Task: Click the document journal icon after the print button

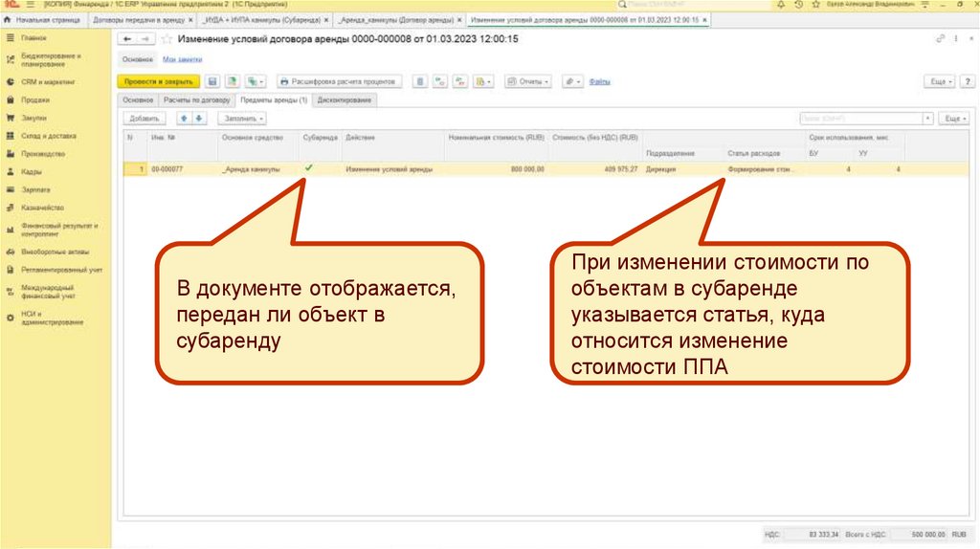Action: coord(420,82)
